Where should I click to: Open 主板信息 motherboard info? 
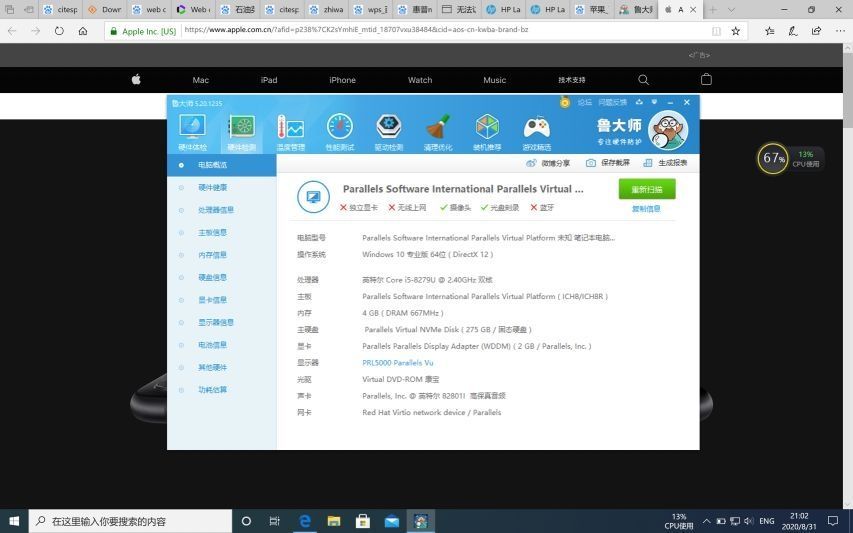(x=221, y=232)
